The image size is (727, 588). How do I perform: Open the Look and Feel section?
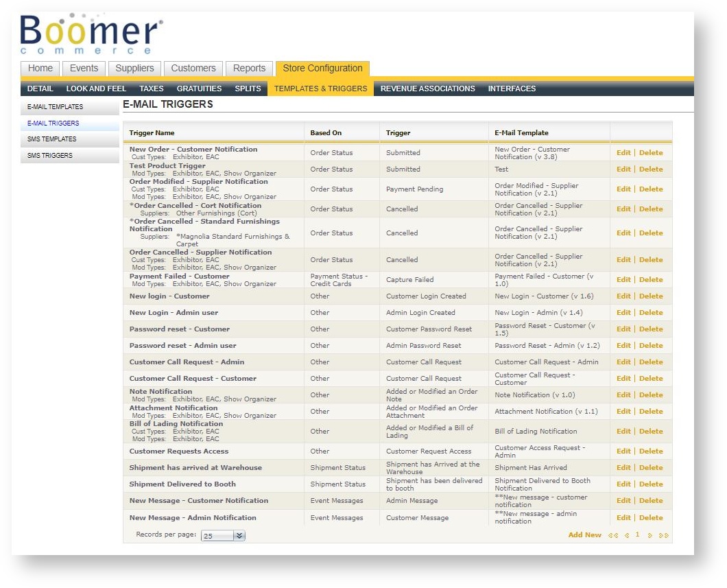coord(96,89)
